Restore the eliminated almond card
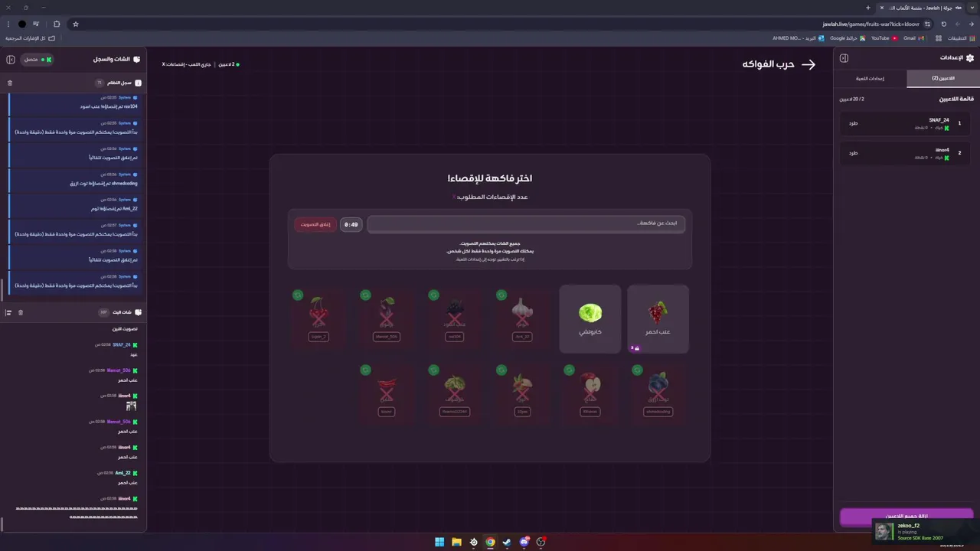 tap(501, 370)
